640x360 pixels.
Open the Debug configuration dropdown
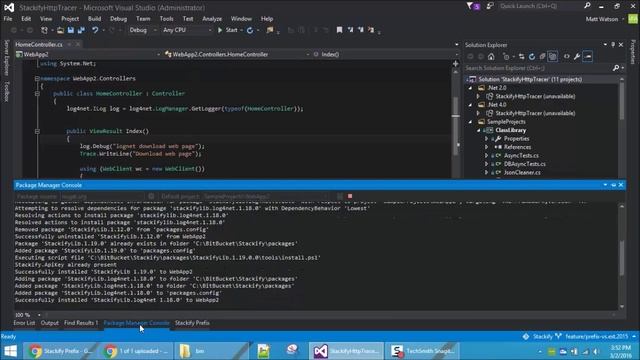142,30
